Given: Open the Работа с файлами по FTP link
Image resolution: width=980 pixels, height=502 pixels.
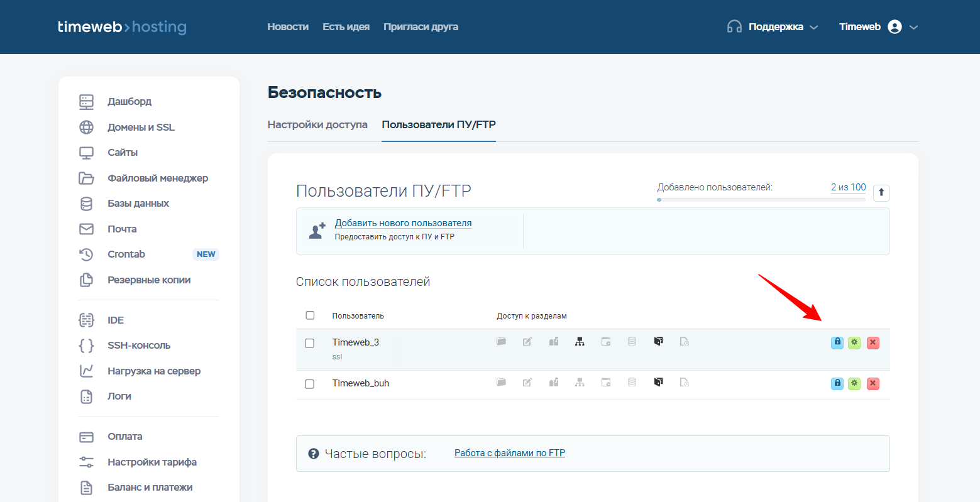Looking at the screenshot, I should click(x=510, y=453).
